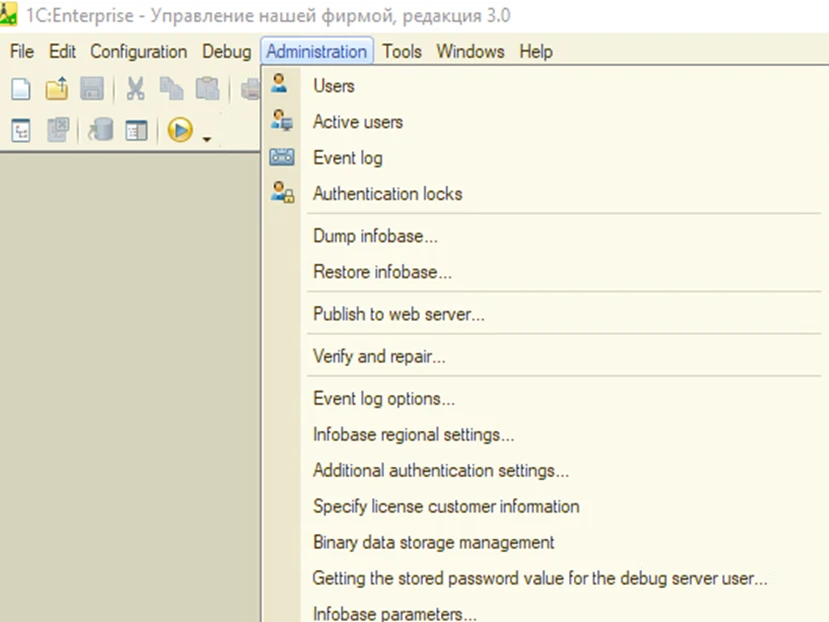829x622 pixels.
Task: Click the Save diskette toolbar icon
Action: (x=92, y=89)
